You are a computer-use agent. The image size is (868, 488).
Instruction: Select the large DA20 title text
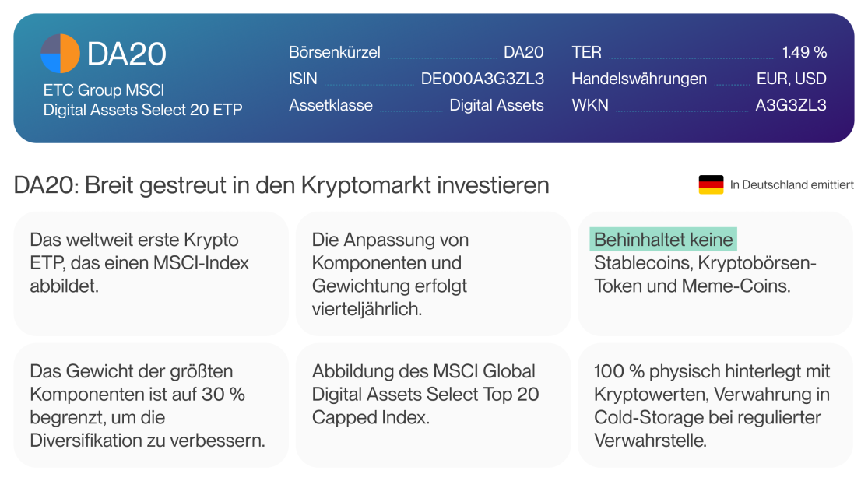127,54
